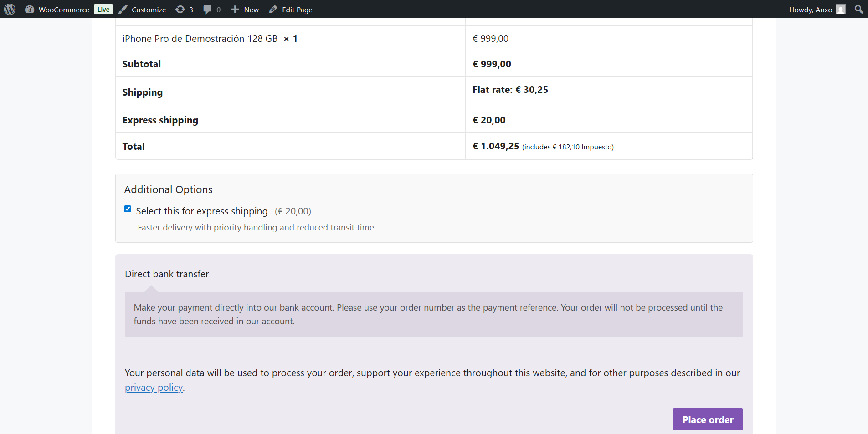Click the Live store status badge

click(103, 9)
